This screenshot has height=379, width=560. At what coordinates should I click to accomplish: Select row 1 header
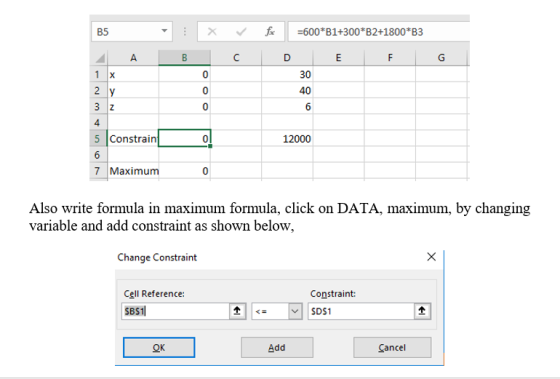tap(98, 74)
